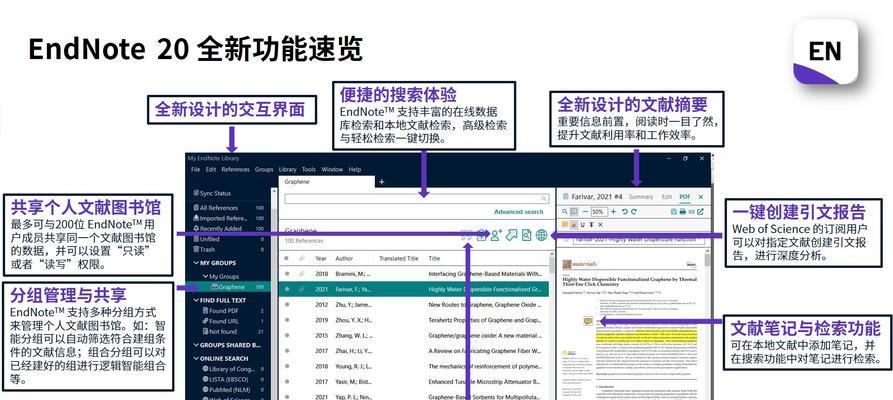Toggle read status dot for Young 2018 row
The image size is (893, 400).
click(287, 366)
